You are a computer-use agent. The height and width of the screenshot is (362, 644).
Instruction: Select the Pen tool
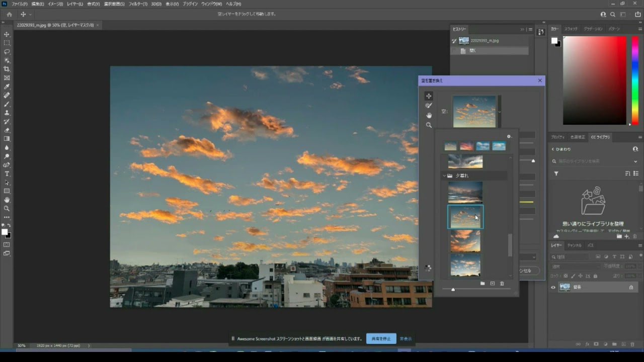pos(7,165)
